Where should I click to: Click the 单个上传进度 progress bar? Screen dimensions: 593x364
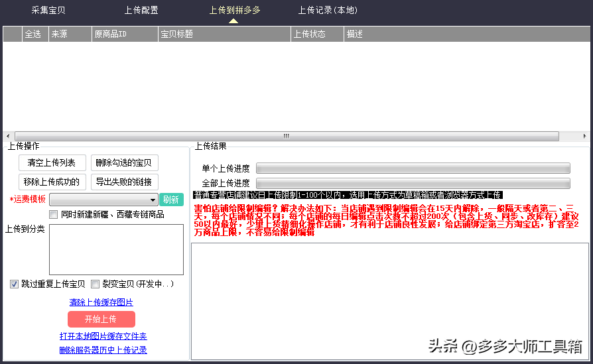pos(413,168)
